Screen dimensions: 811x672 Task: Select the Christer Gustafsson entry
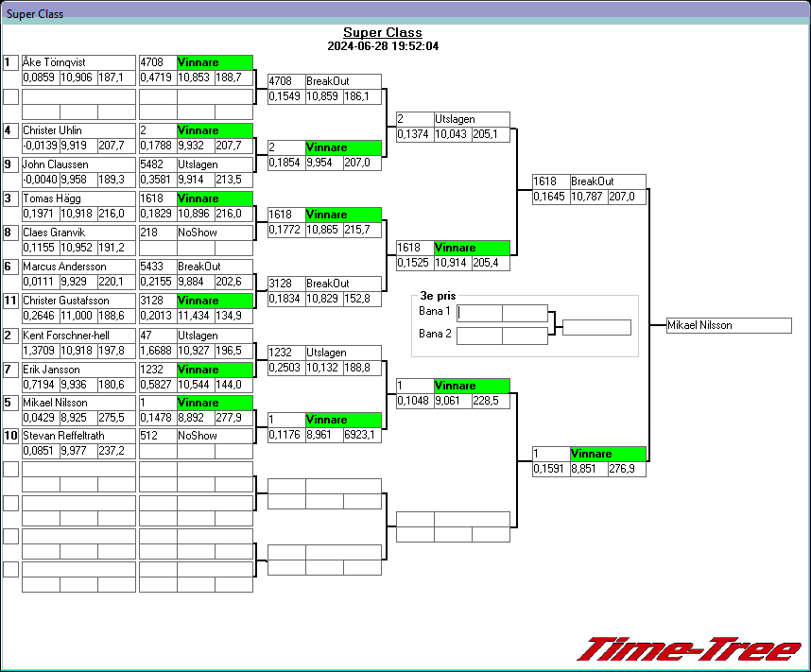pos(78,301)
